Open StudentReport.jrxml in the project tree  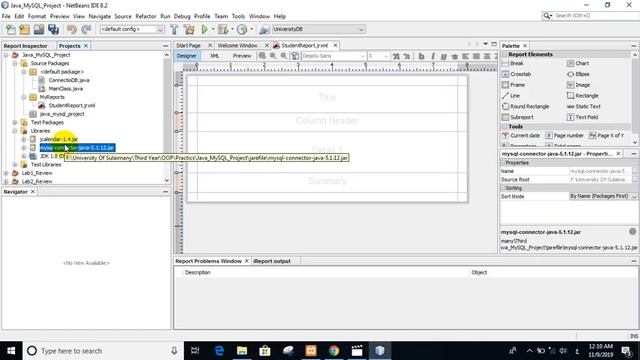coord(72,105)
